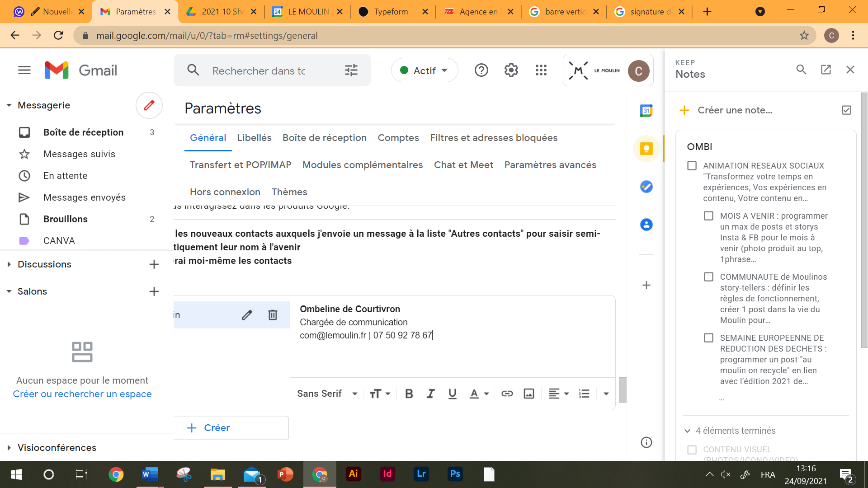868x488 pixels.
Task: Check COMMUNAUTE de Moulinos task
Action: pyautogui.click(x=708, y=277)
